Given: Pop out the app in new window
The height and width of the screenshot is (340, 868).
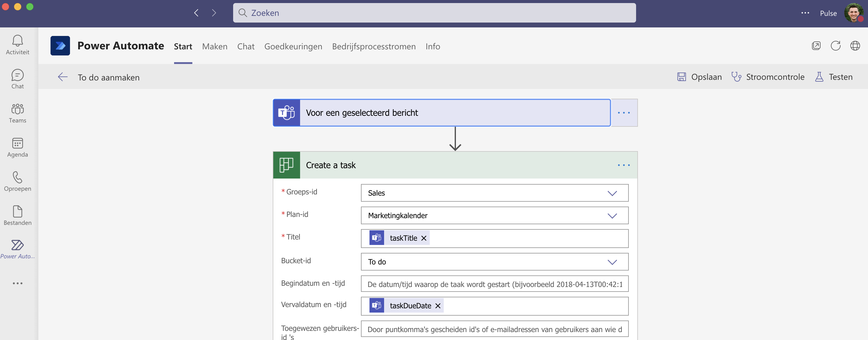Looking at the screenshot, I should 816,46.
